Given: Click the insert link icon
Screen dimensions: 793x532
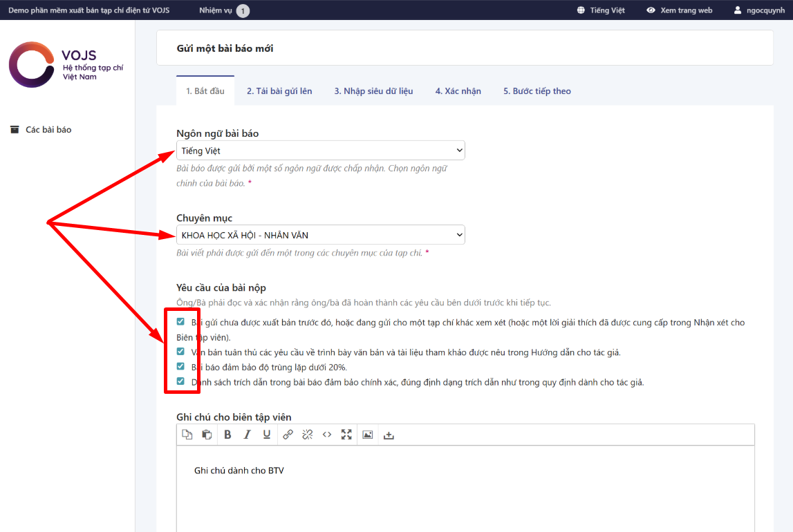Looking at the screenshot, I should pos(288,435).
